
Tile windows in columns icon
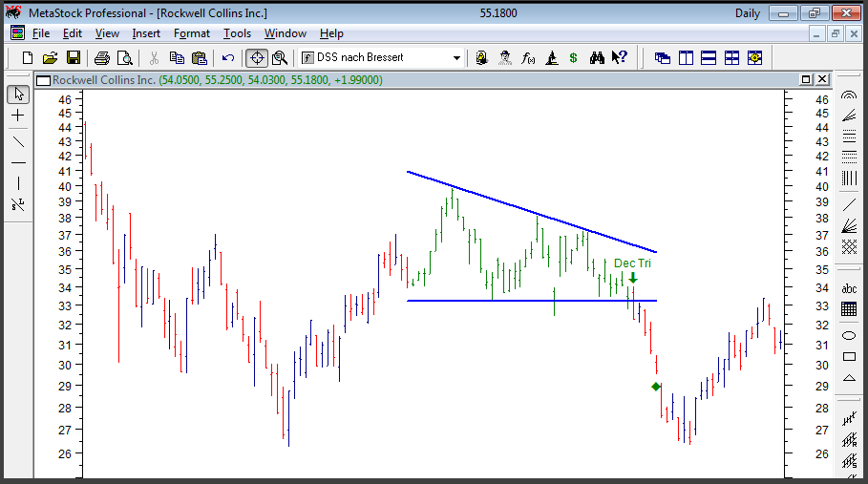pos(686,57)
